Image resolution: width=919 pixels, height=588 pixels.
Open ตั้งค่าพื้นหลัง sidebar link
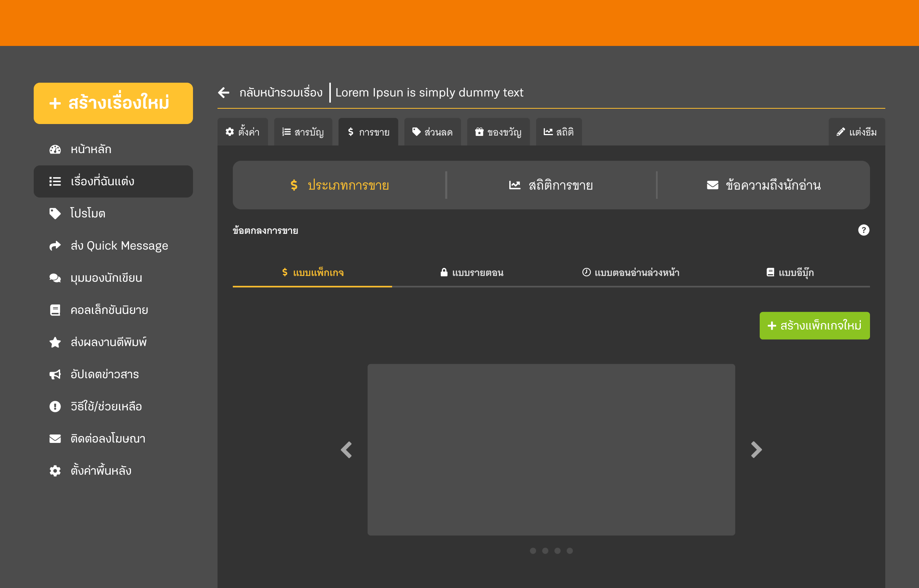(x=113, y=471)
